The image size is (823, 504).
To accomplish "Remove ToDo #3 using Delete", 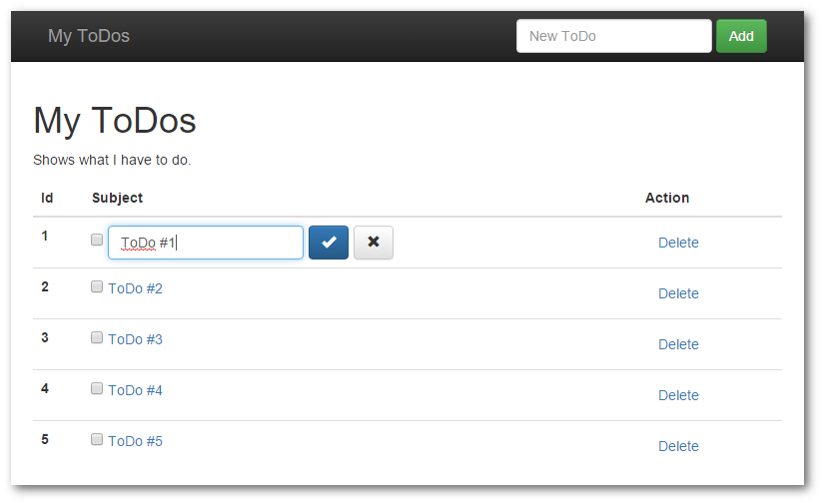I will click(678, 344).
